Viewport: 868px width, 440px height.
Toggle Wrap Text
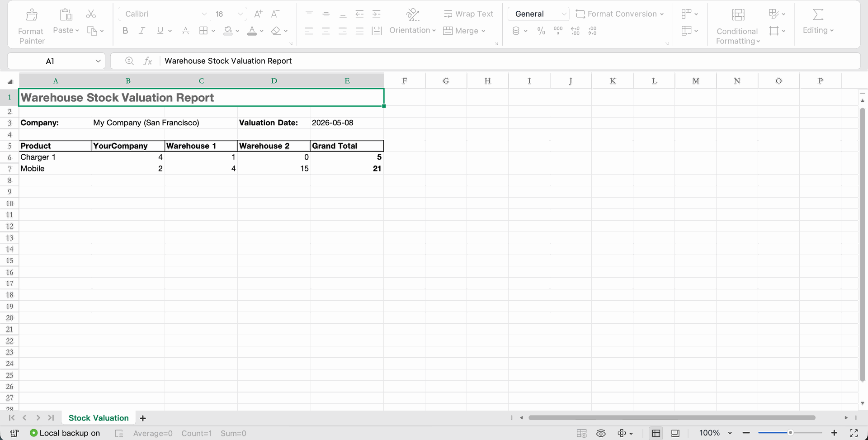tap(468, 14)
